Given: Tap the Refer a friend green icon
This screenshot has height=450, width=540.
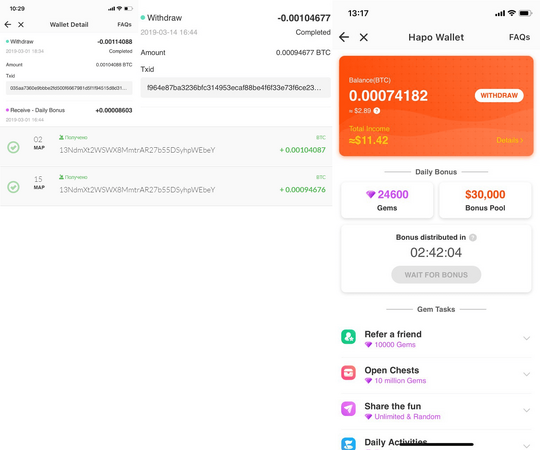Looking at the screenshot, I should pos(348,337).
